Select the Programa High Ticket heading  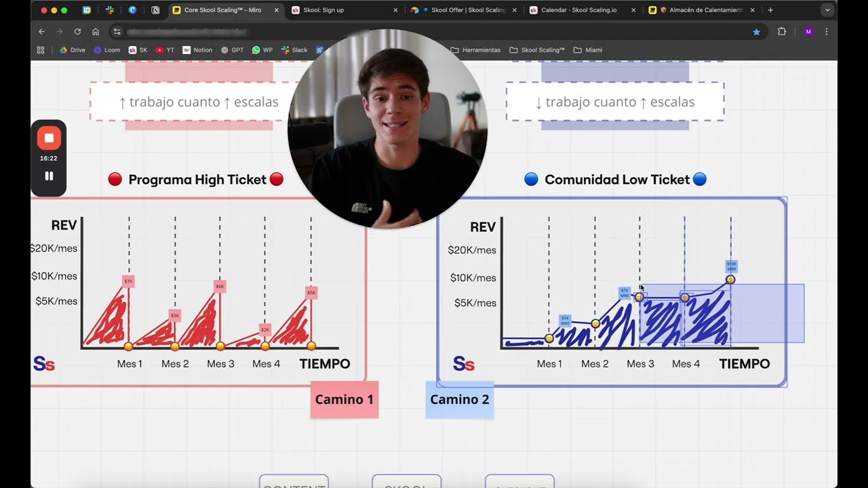pyautogui.click(x=196, y=180)
